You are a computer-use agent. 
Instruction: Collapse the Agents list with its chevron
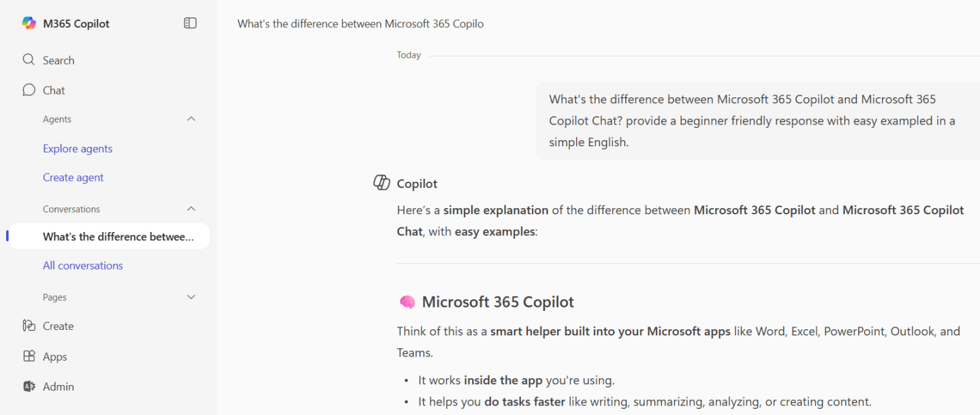pyautogui.click(x=191, y=119)
